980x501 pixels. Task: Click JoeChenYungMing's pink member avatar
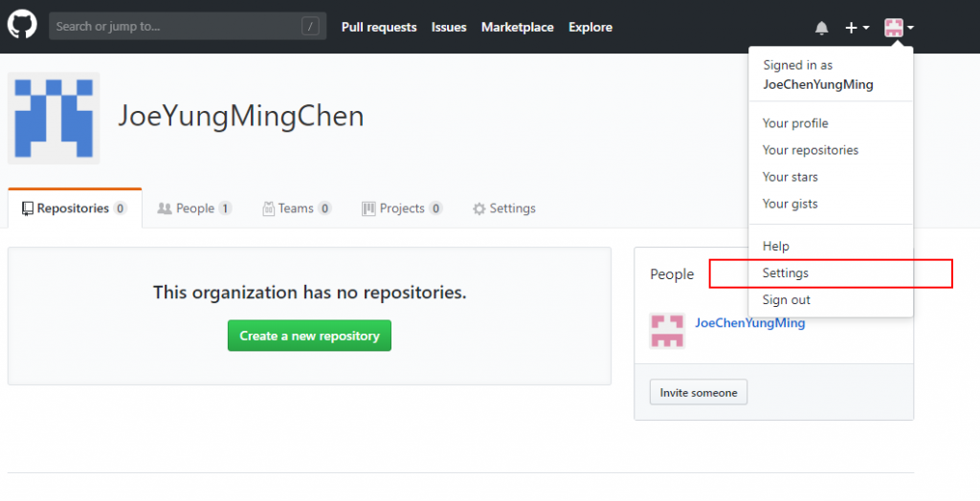[667, 331]
